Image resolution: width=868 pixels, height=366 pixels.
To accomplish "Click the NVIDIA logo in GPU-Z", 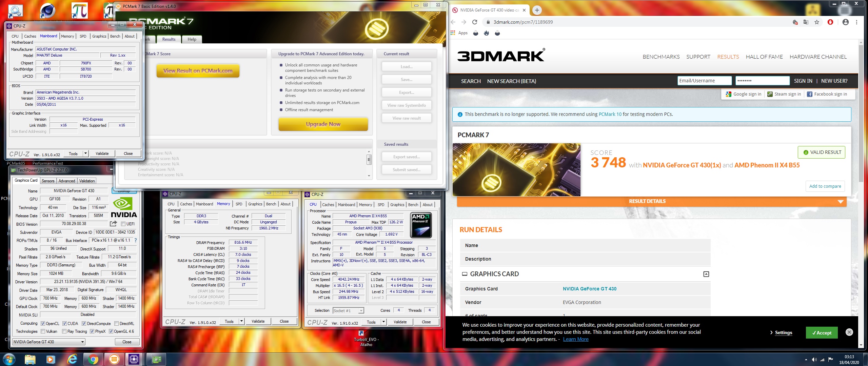I will click(124, 207).
